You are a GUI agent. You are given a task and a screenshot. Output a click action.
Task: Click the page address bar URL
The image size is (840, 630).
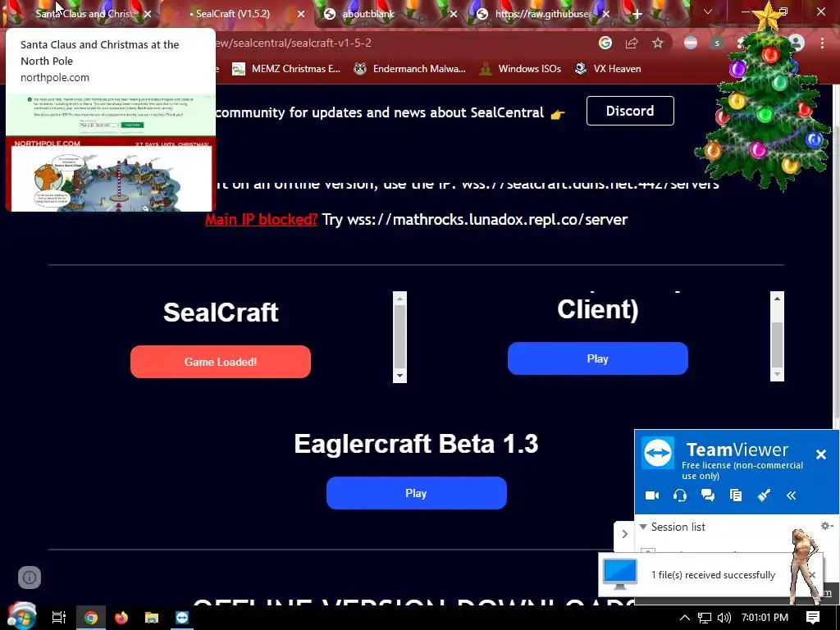(293, 43)
